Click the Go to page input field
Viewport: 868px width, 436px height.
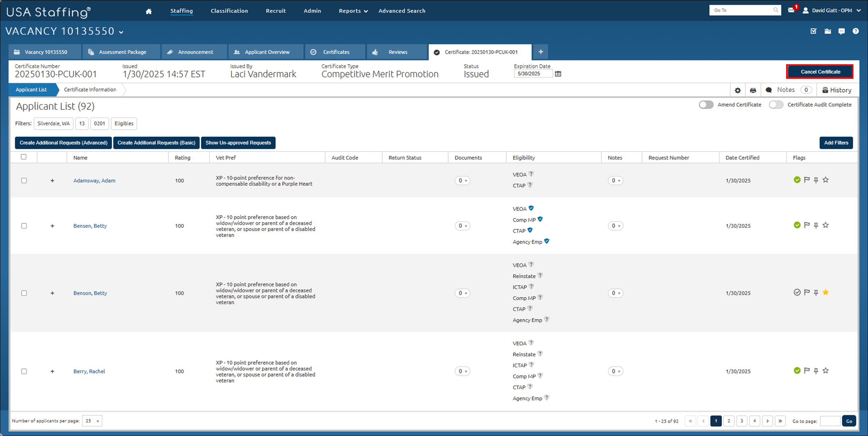coord(830,421)
